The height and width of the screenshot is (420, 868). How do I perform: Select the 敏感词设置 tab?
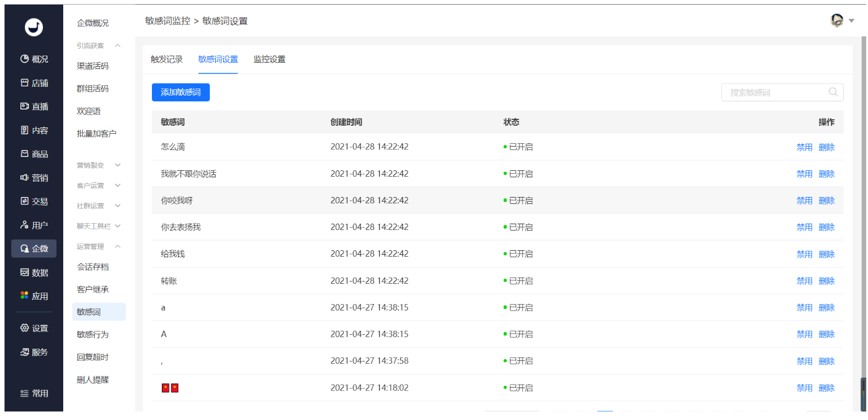217,59
